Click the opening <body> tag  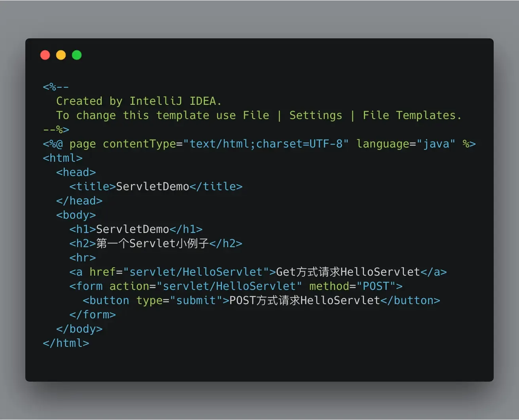click(x=76, y=215)
